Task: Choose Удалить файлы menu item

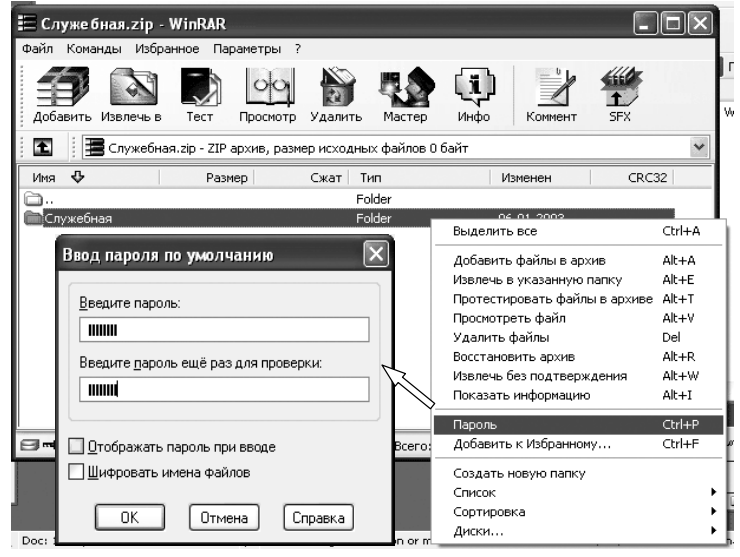Action: tap(579, 338)
